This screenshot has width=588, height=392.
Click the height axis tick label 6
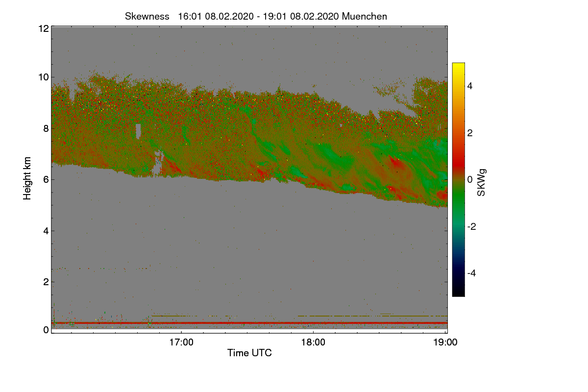[x=46, y=179]
